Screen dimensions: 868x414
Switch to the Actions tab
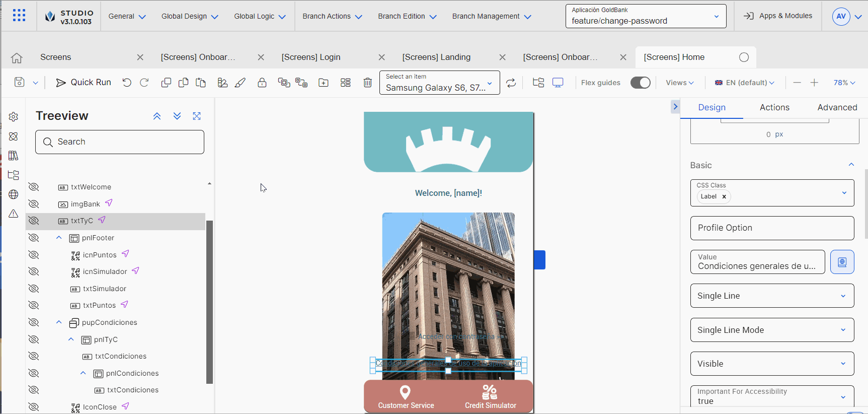coord(774,107)
